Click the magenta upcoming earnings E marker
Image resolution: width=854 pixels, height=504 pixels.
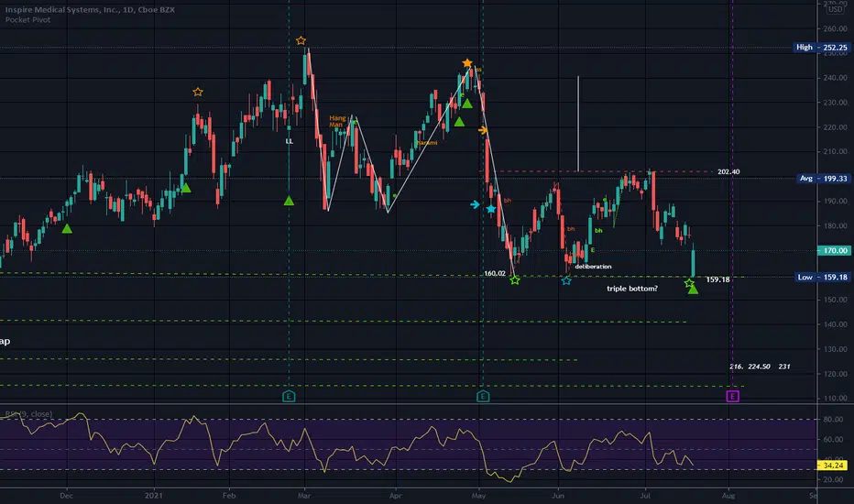[732, 396]
